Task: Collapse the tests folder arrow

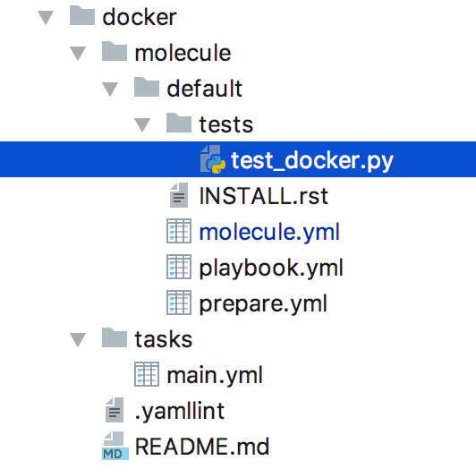Action: [x=142, y=125]
